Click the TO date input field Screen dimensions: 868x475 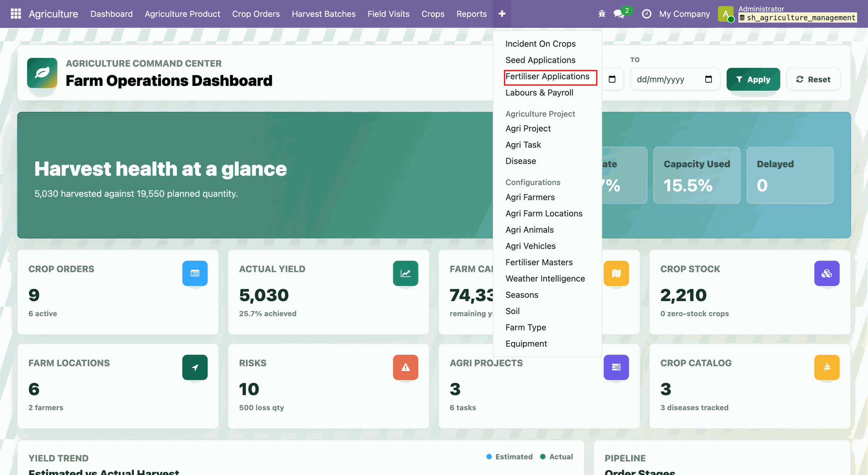pyautogui.click(x=675, y=79)
